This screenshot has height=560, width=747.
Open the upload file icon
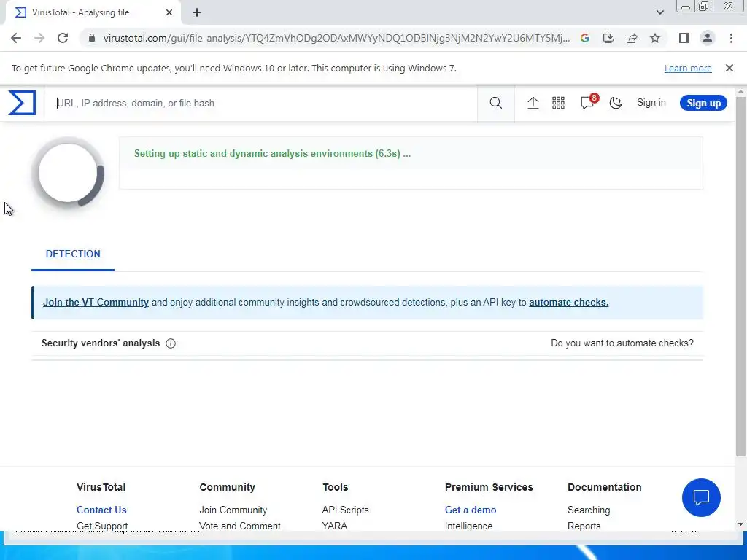pyautogui.click(x=533, y=103)
